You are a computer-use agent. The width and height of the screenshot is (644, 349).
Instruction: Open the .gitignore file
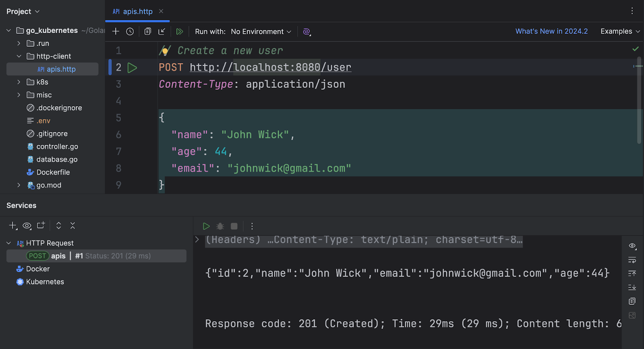pos(47,133)
